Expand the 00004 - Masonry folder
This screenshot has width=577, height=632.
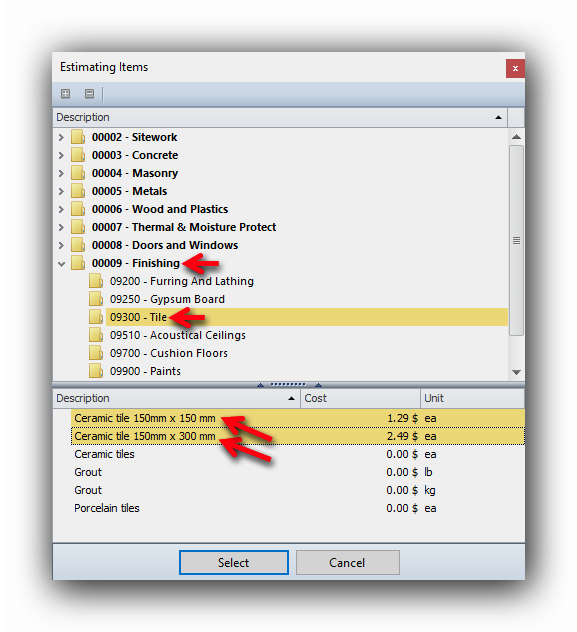point(61,173)
